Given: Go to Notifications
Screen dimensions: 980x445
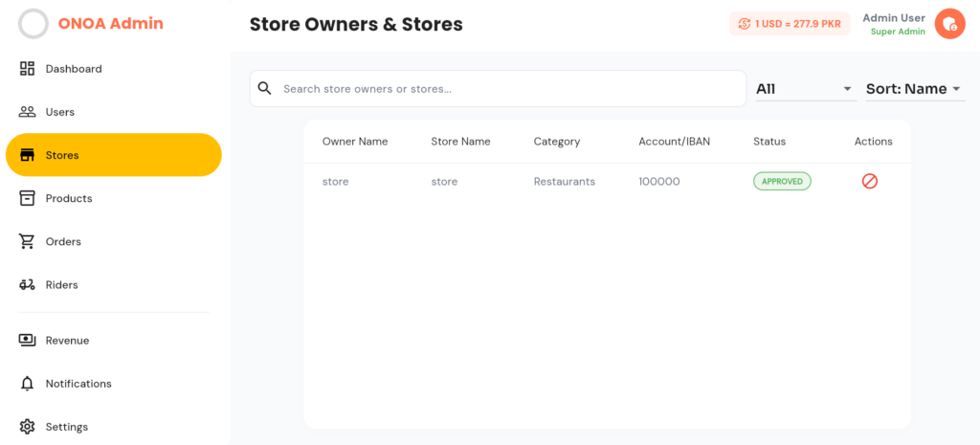Looking at the screenshot, I should [x=114, y=384].
